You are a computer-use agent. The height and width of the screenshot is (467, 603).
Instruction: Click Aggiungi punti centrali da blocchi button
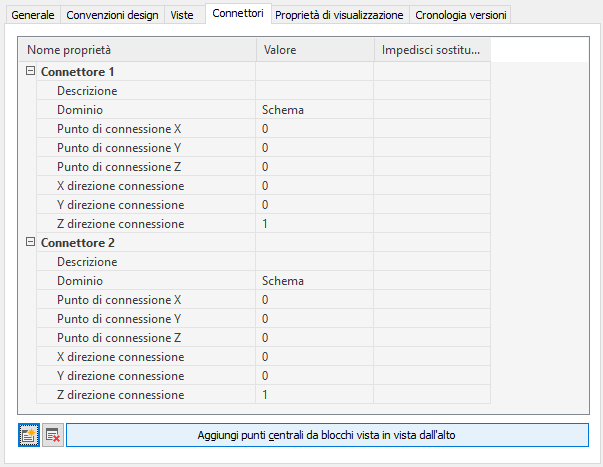(x=327, y=435)
